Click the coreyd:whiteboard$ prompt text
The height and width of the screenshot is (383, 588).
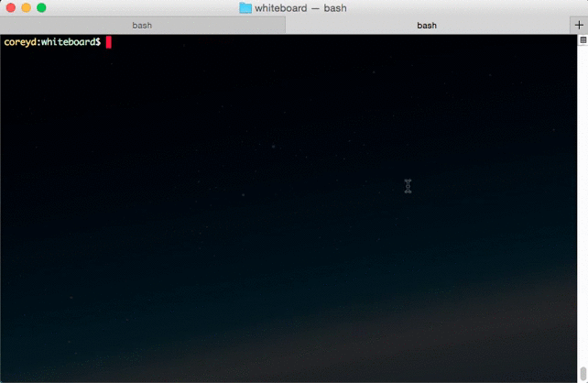[x=52, y=42]
